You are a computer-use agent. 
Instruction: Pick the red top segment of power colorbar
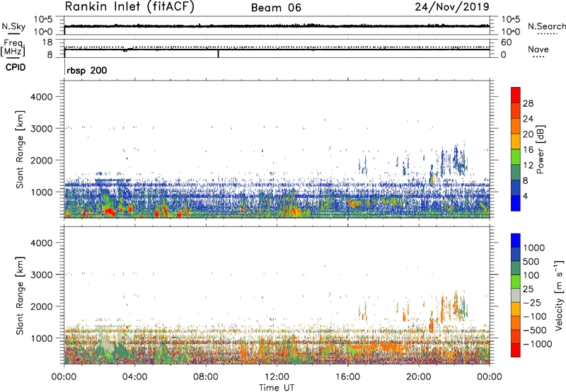tap(516, 96)
